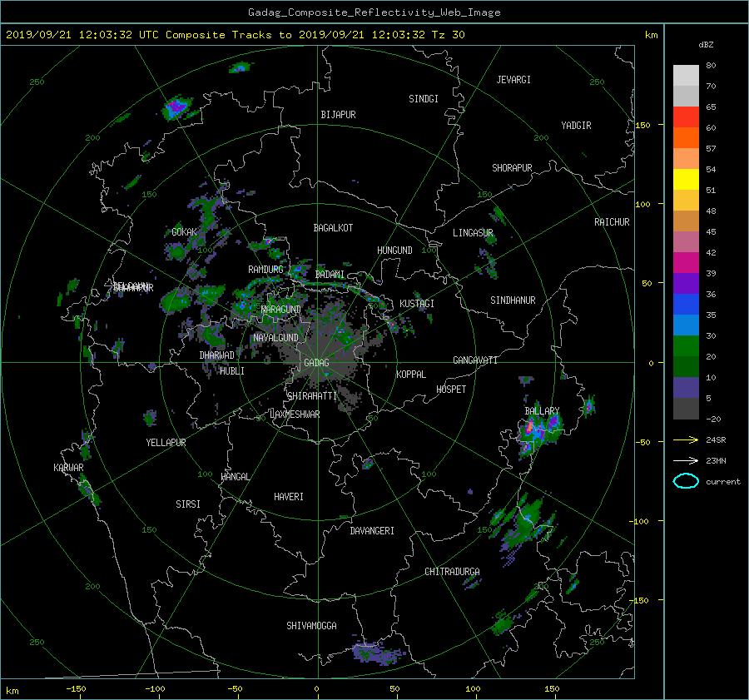Click the LAXMESHWAR city label
749x700 pixels.
[295, 415]
